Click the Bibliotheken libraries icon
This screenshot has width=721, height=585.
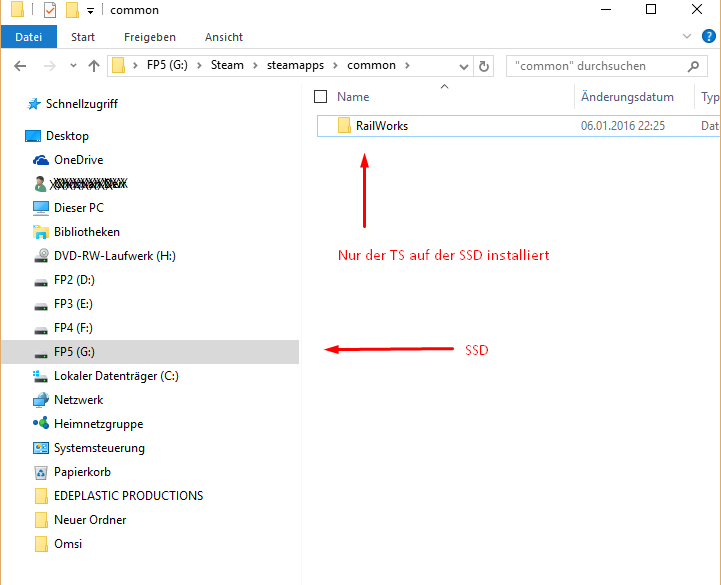point(41,232)
